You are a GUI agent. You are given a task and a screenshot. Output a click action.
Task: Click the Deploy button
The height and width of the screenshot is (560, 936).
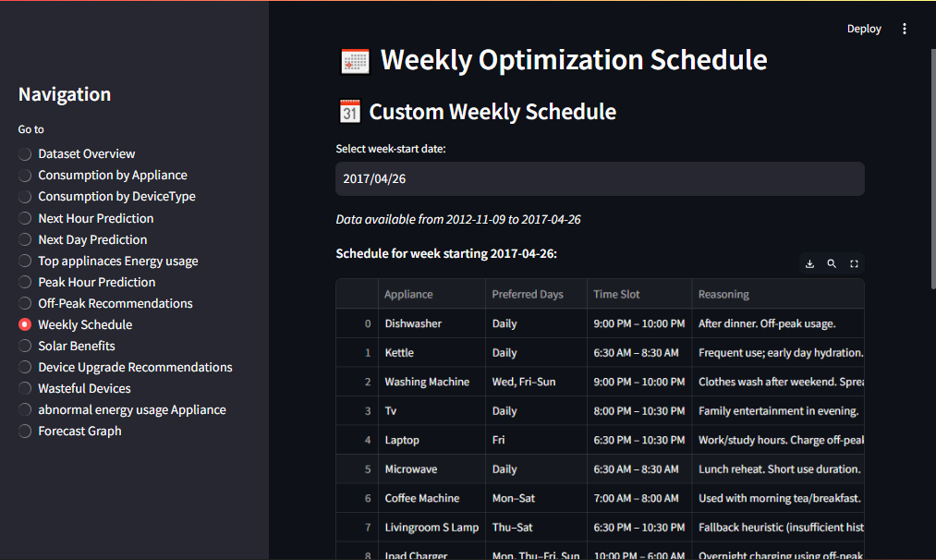864,29
